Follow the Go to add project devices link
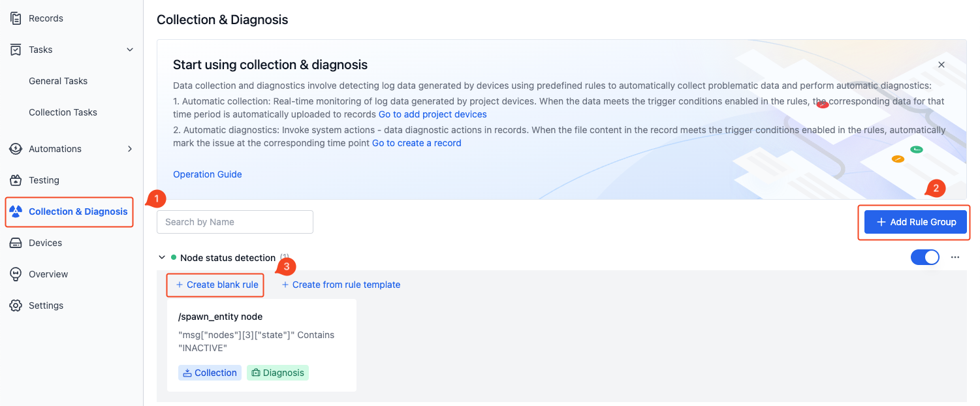The height and width of the screenshot is (406, 980). (x=433, y=114)
